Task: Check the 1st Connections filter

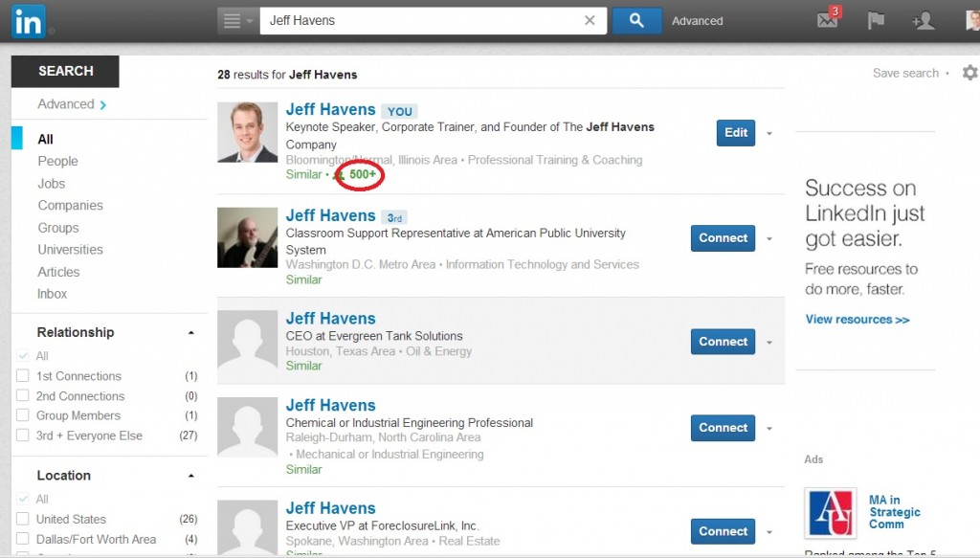Action: click(23, 376)
